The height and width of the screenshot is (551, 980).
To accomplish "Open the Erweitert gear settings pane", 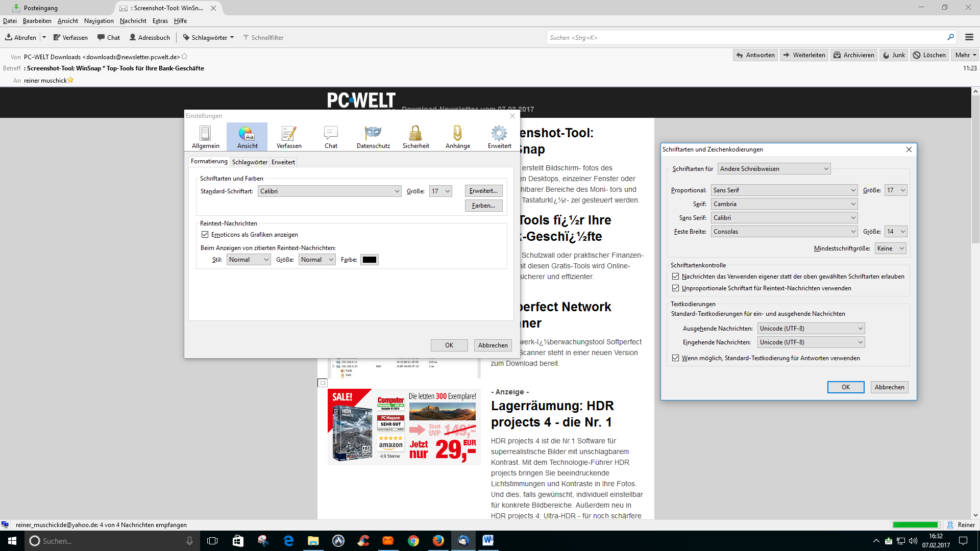I will 499,137.
